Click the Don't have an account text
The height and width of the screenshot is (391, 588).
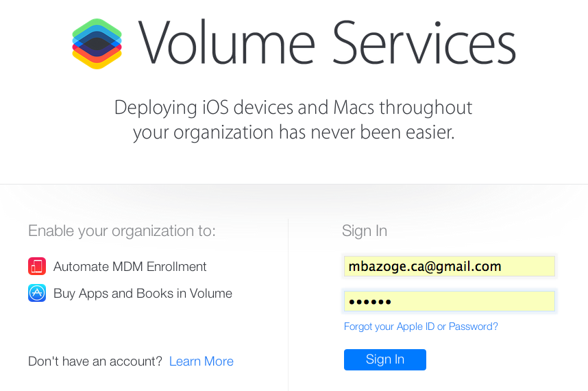pos(95,361)
